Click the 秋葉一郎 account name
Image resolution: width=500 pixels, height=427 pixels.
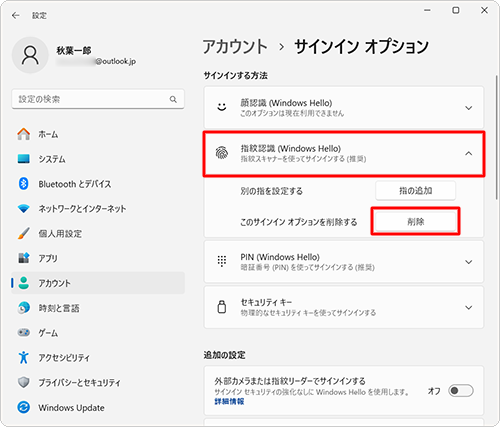click(x=74, y=51)
